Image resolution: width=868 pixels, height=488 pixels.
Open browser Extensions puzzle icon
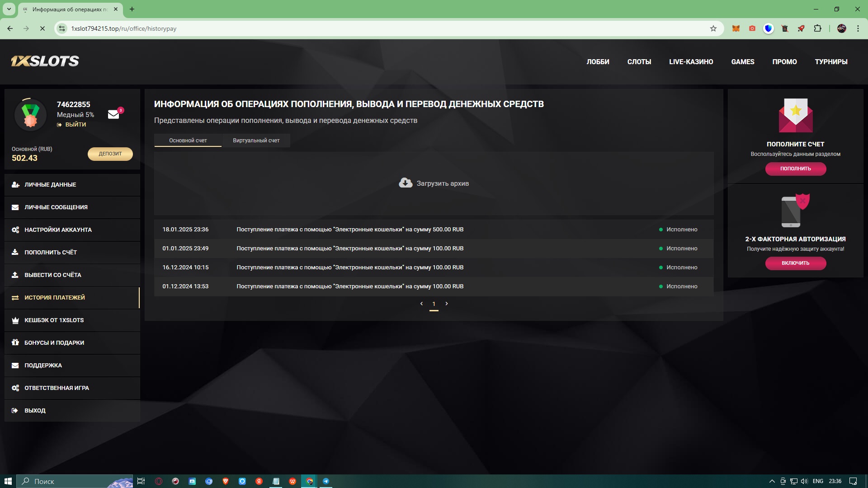tap(817, 28)
